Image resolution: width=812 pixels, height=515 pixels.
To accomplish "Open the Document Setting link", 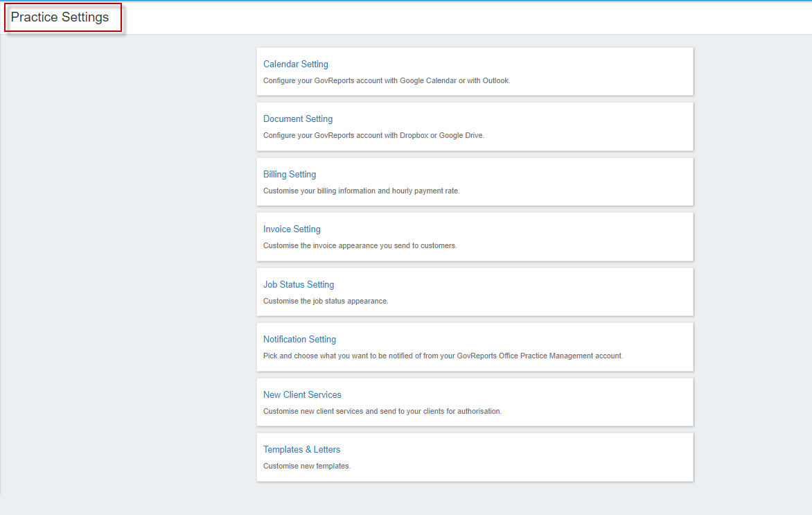I will pyautogui.click(x=297, y=119).
